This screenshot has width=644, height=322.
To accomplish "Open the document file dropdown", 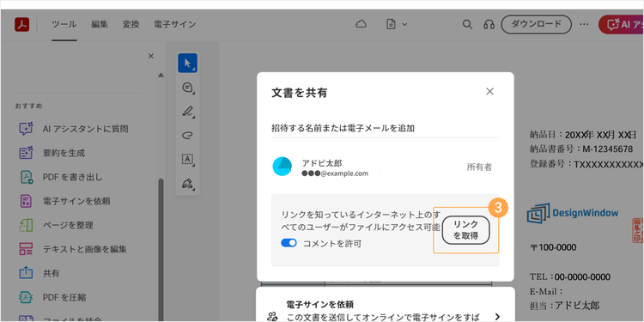I will tap(397, 24).
